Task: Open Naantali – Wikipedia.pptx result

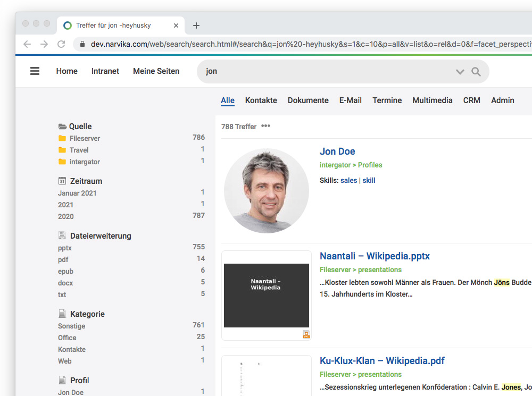Action: click(375, 256)
